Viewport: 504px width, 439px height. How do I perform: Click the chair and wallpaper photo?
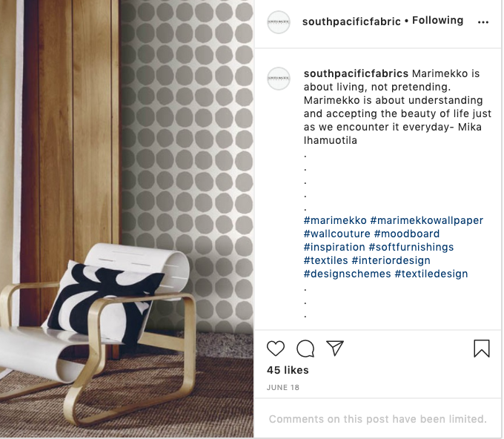click(x=127, y=219)
